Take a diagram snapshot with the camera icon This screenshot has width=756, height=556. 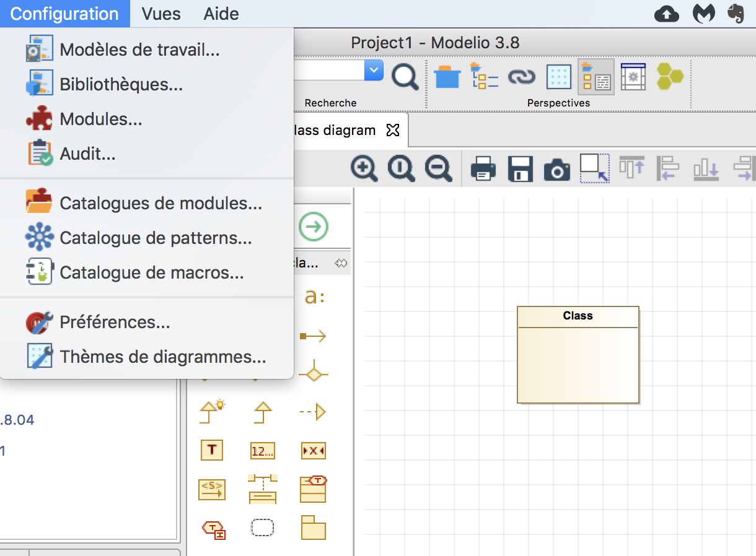pos(556,168)
